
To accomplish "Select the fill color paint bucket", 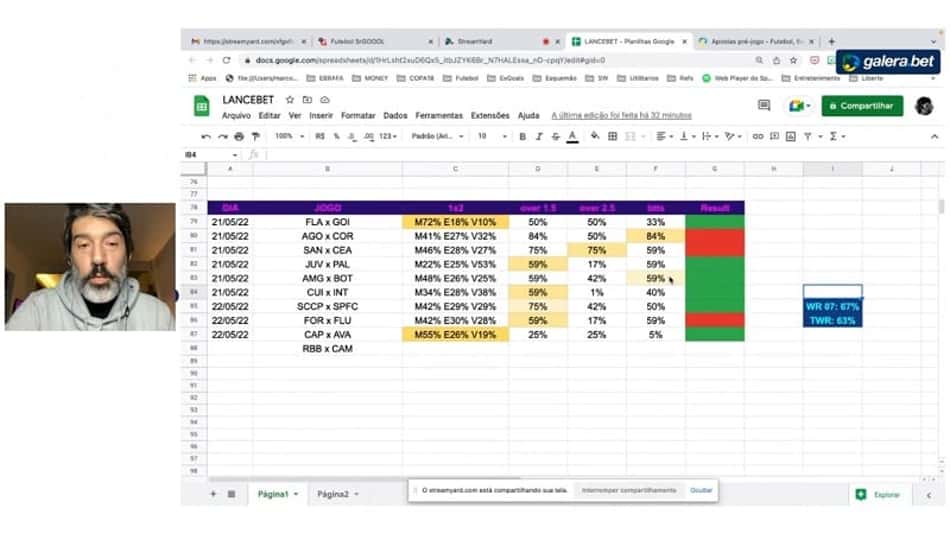I will click(x=595, y=136).
